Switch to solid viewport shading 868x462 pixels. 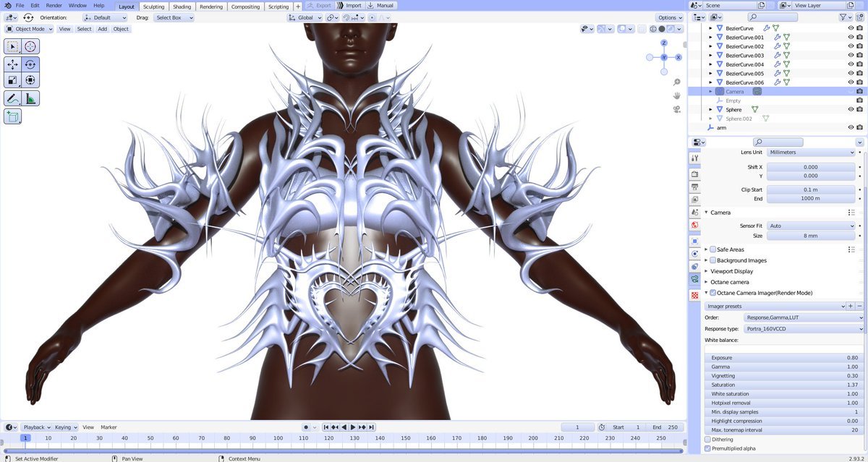(662, 29)
